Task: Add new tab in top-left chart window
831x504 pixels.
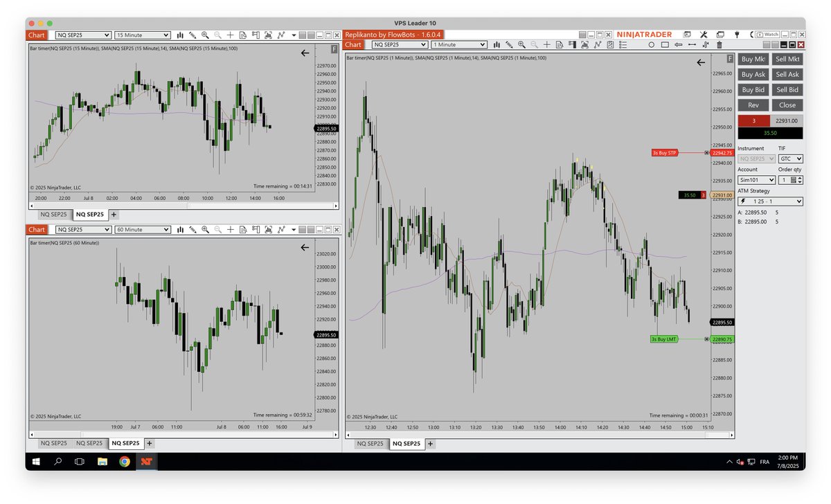Action: 114,215
